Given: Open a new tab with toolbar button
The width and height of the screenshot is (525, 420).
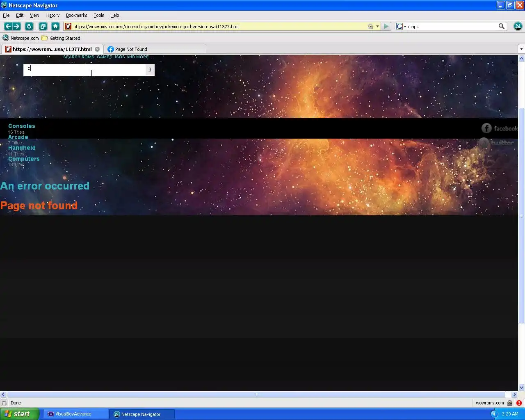Looking at the screenshot, I should [x=43, y=26].
